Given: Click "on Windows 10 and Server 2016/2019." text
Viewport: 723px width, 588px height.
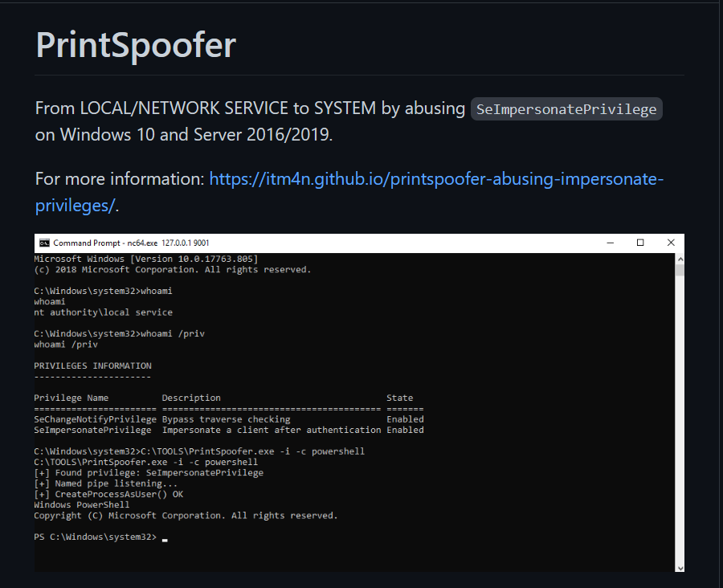Looking at the screenshot, I should (x=184, y=135).
